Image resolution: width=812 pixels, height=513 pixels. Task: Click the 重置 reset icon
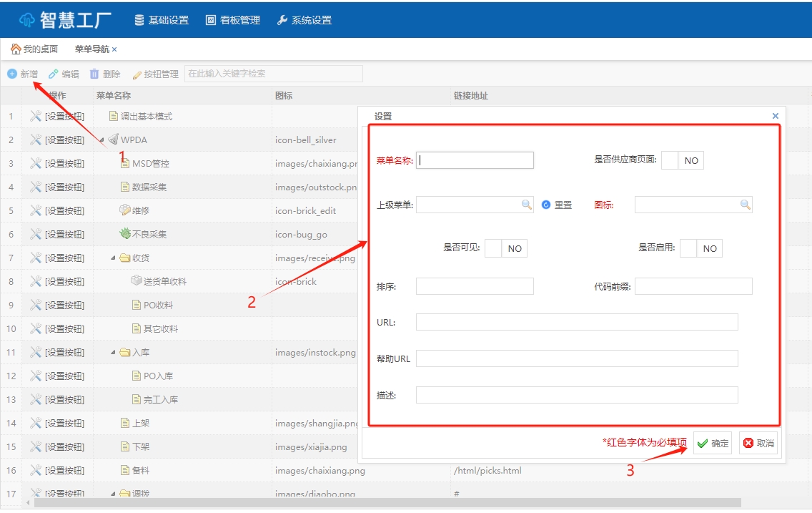[546, 205]
